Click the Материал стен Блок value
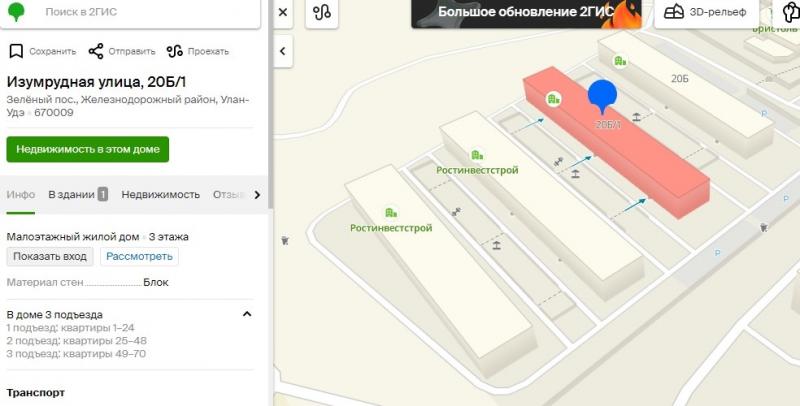Image resolution: width=800 pixels, height=406 pixels. [x=156, y=283]
